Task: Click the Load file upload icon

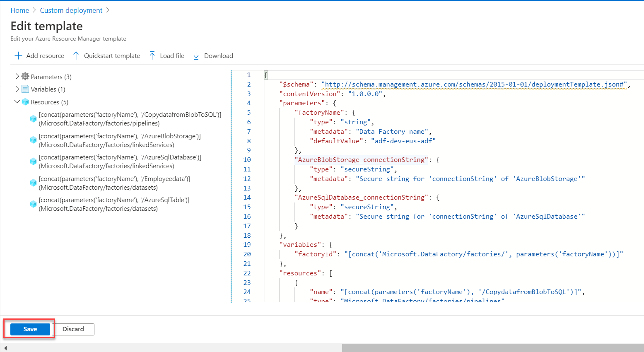Action: pos(153,55)
